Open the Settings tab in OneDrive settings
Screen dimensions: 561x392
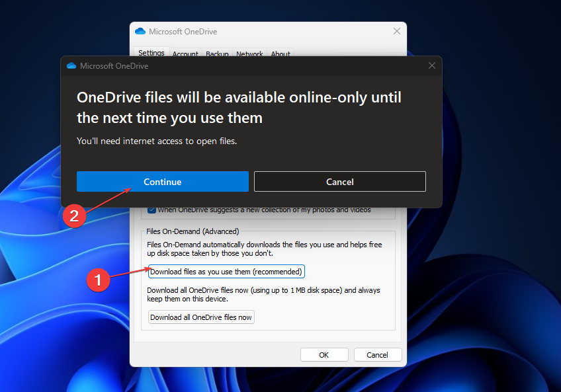151,52
